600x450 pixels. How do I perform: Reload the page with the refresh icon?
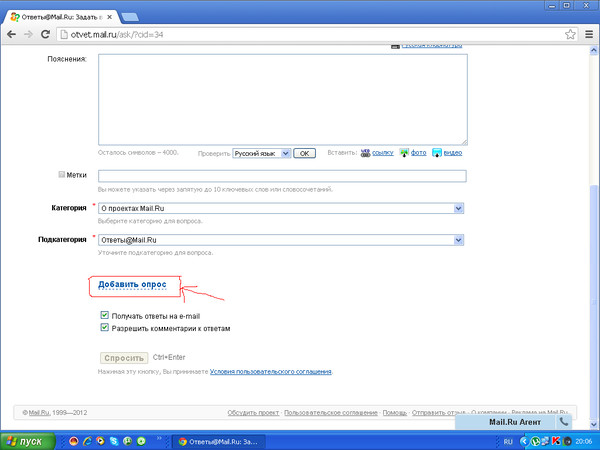[45, 34]
